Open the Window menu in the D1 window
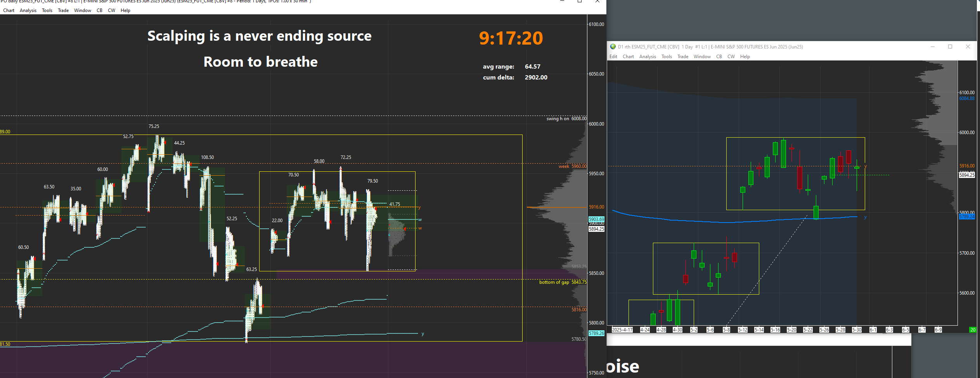The image size is (980, 378). (702, 57)
